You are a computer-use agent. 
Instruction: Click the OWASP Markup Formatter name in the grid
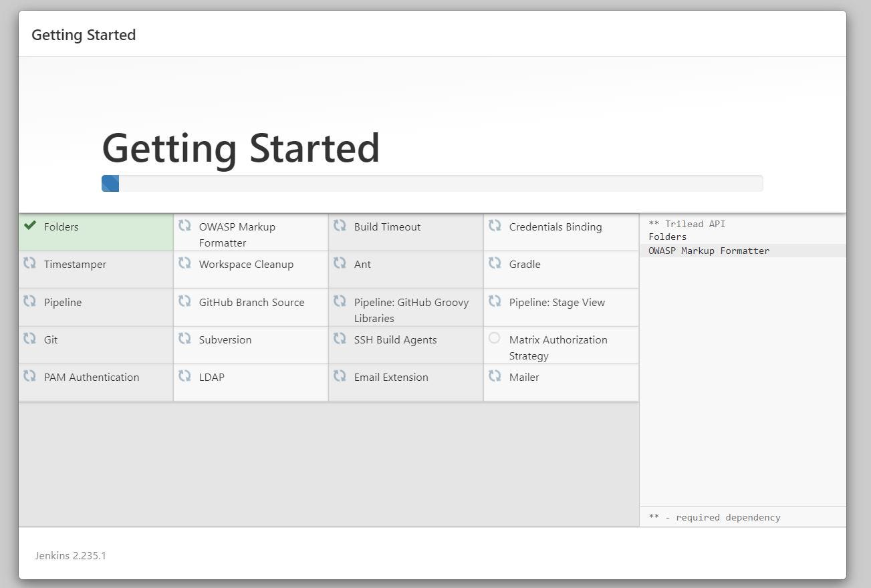click(x=237, y=235)
